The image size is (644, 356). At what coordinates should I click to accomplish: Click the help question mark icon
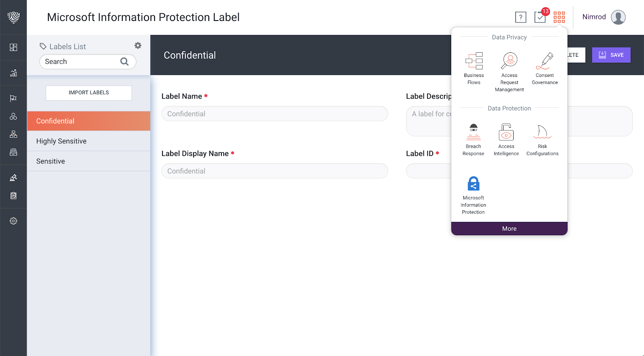pos(520,17)
